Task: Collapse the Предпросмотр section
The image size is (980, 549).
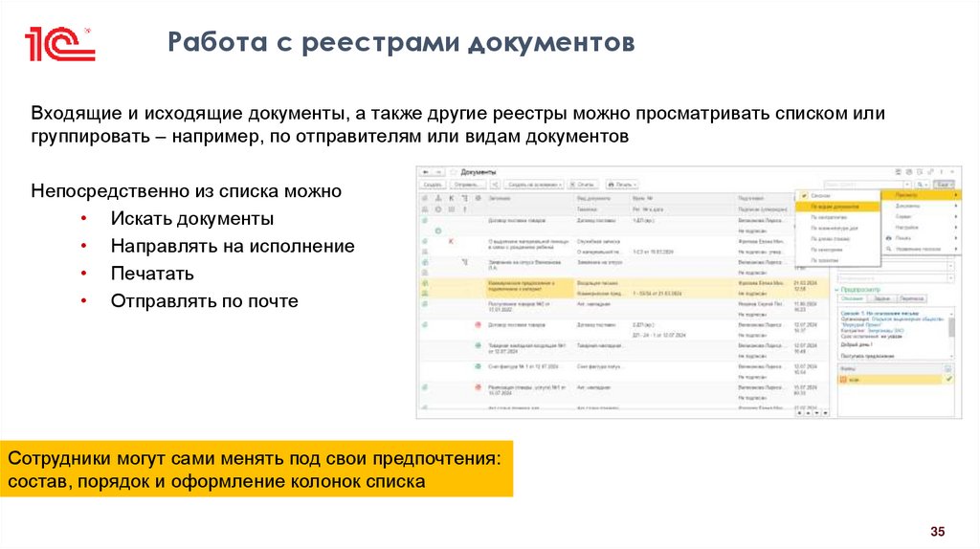Action: coord(836,290)
